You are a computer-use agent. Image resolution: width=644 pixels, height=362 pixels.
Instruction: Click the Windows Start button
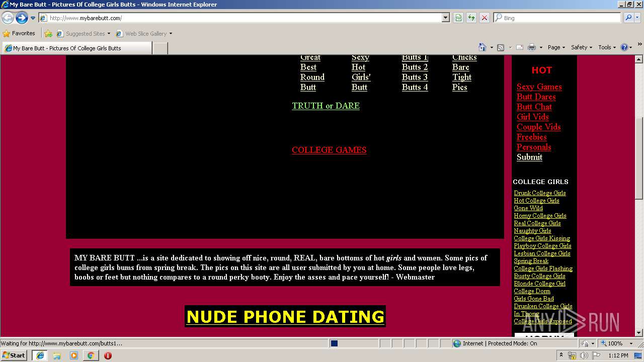tap(14, 355)
